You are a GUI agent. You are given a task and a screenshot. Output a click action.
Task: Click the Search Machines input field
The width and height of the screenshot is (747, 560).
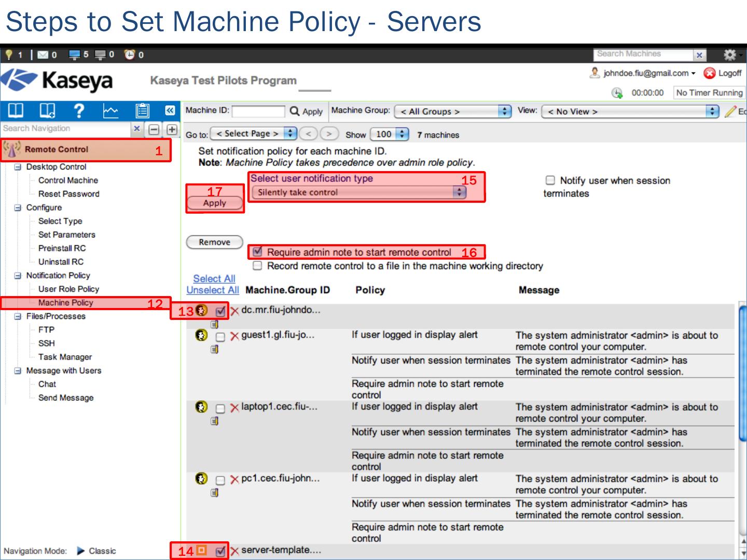[x=643, y=54]
